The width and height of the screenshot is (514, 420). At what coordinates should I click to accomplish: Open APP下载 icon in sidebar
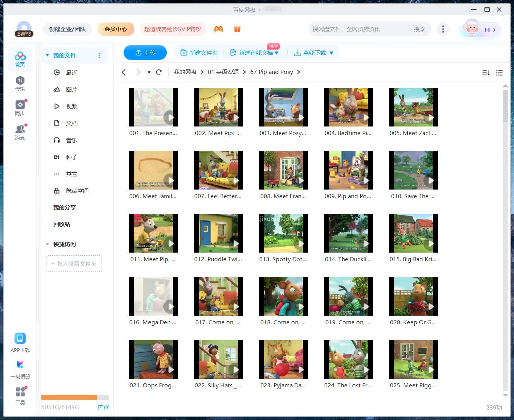20,343
